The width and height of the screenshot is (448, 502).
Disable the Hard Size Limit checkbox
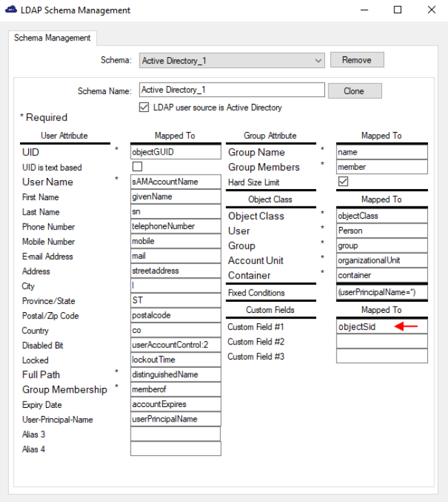pos(343,182)
